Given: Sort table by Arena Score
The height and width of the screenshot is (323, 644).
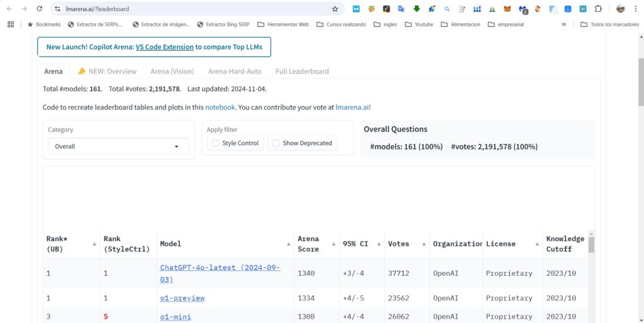Looking at the screenshot, I should (x=333, y=244).
